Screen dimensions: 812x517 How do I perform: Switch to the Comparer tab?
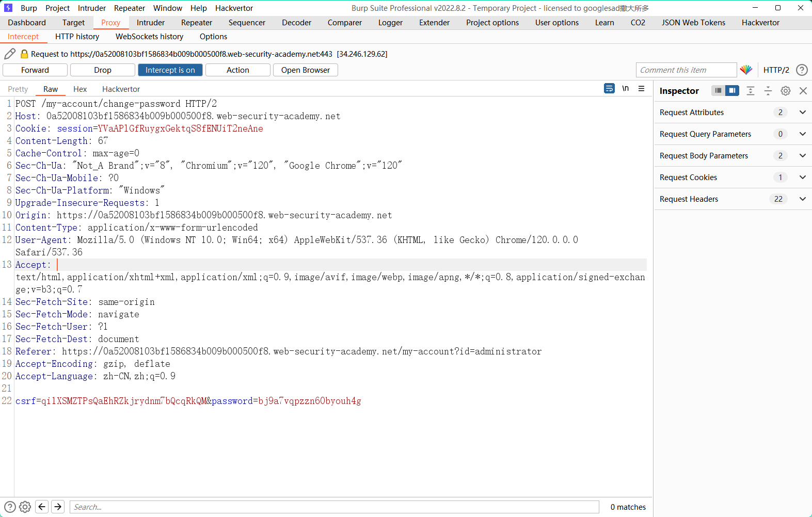345,22
